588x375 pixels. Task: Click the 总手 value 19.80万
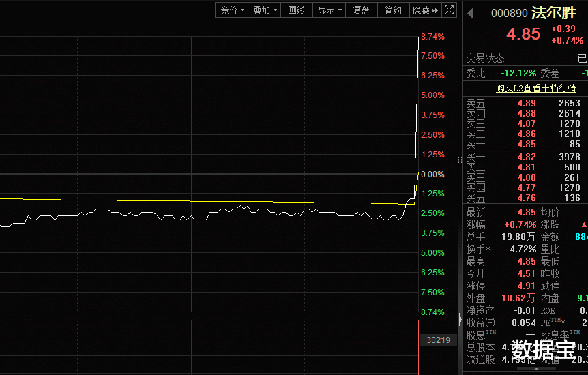pos(518,237)
